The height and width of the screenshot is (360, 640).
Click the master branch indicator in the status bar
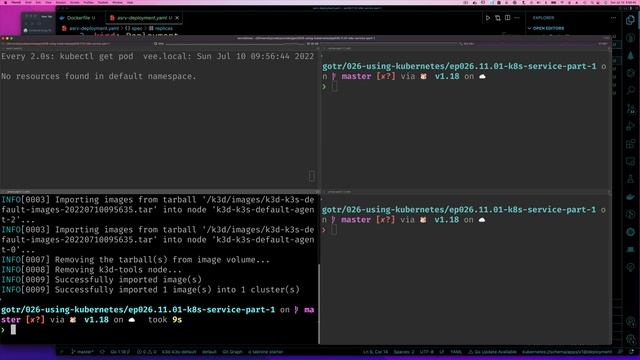click(x=82, y=352)
